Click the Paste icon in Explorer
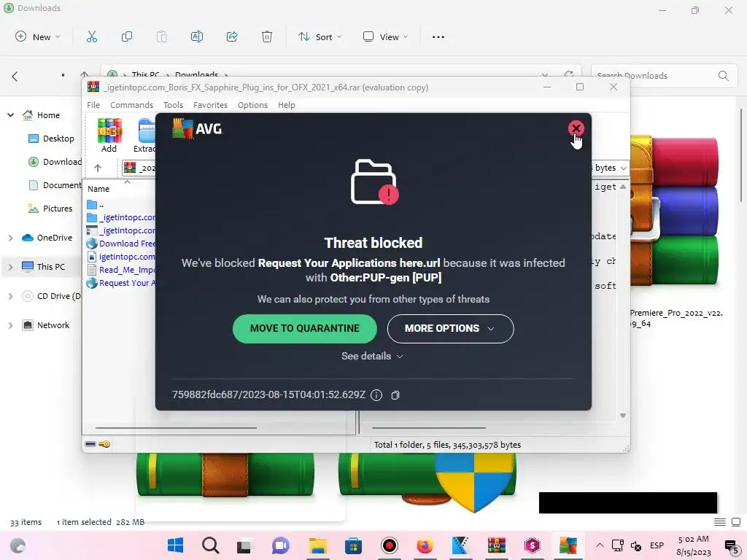This screenshot has height=560, width=747. click(x=162, y=36)
